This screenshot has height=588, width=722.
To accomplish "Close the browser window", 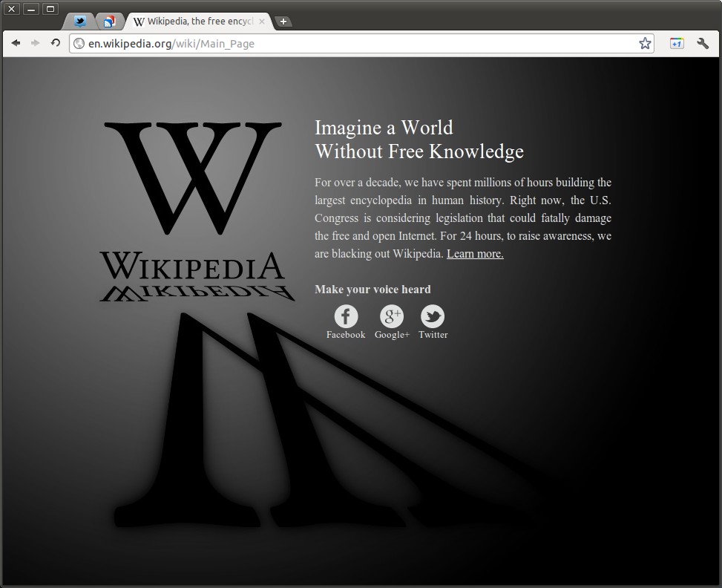I will (x=12, y=8).
